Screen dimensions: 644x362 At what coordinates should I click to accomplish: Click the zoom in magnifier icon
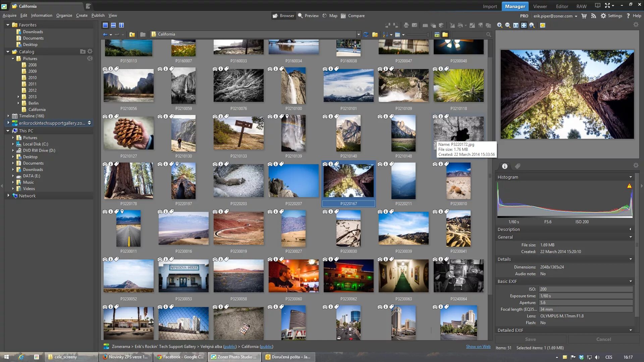(499, 25)
